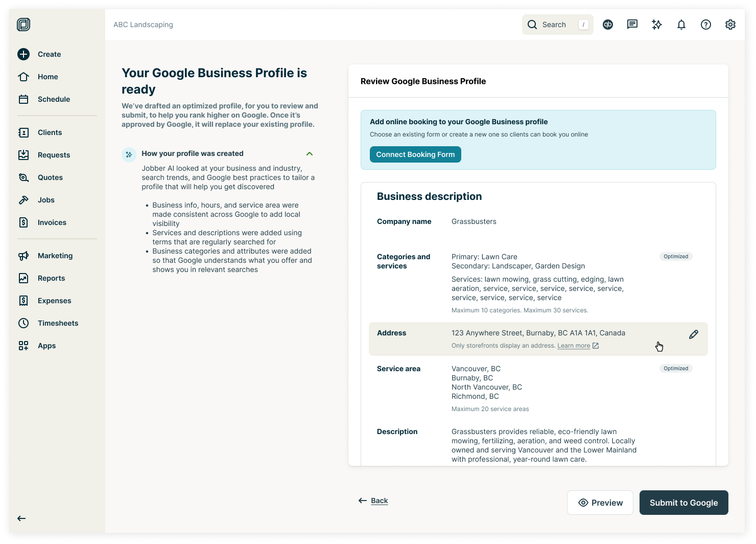The height and width of the screenshot is (544, 756).
Task: Open the messages chat icon
Action: pos(632,25)
